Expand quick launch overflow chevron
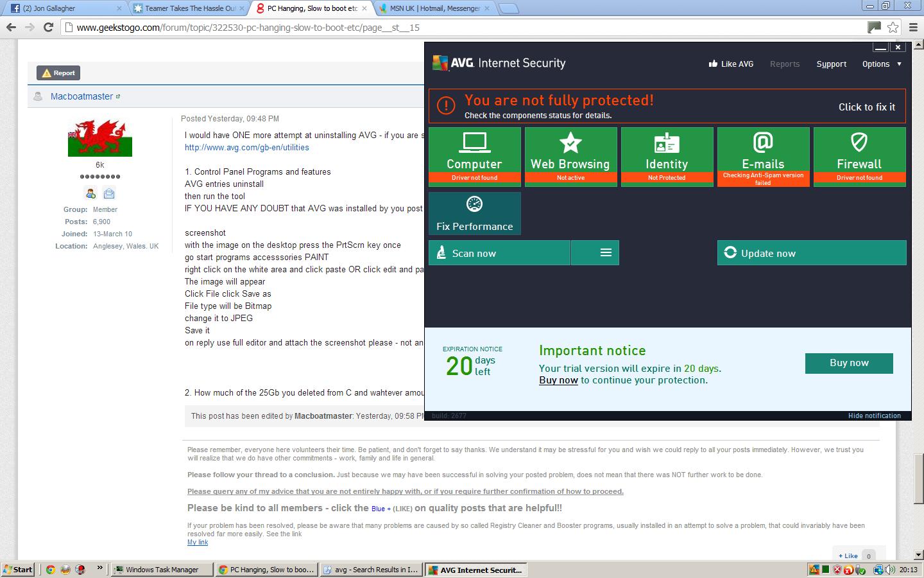Screen dimensions: 924x578 pos(99,568)
